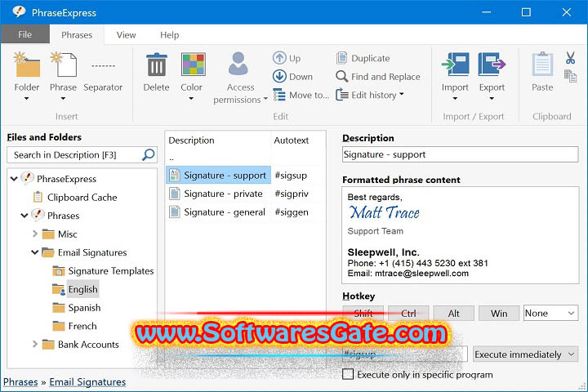
Task: Open the Phrase dropdown arrow
Action: 63,99
